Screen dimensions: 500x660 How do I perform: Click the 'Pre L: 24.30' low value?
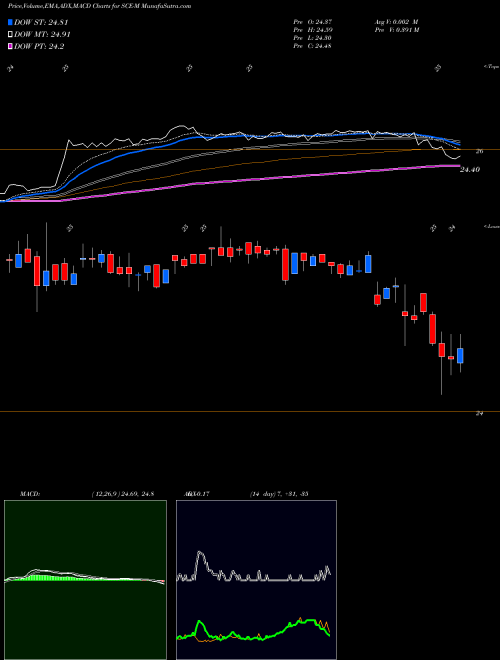(x=313, y=38)
